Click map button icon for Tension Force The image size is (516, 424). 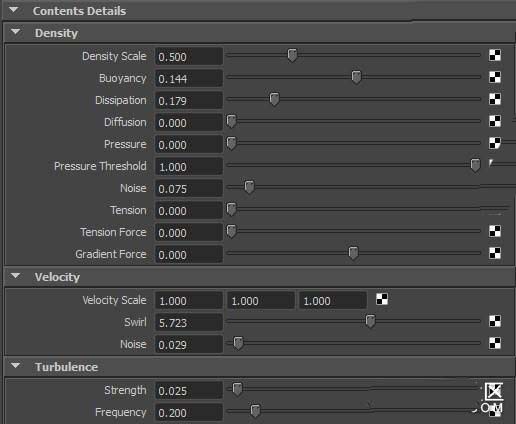[x=495, y=231]
